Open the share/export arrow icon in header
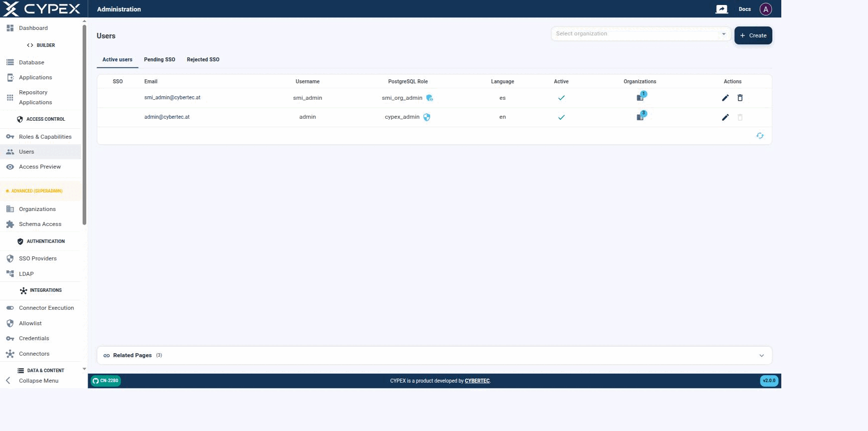The height and width of the screenshot is (431, 868). pyautogui.click(x=722, y=9)
